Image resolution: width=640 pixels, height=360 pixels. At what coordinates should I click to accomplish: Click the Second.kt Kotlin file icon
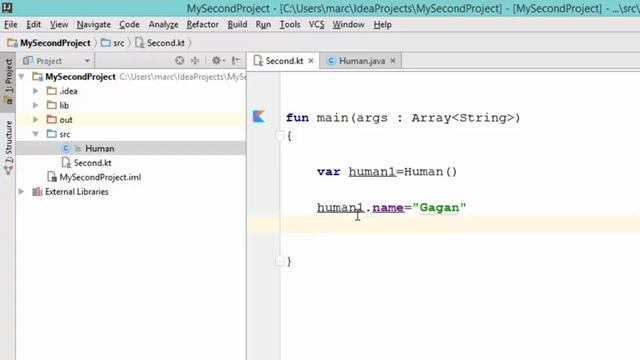pos(66,162)
